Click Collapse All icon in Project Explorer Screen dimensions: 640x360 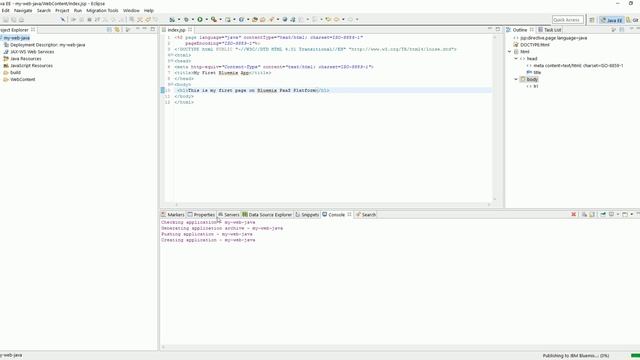point(109,29)
